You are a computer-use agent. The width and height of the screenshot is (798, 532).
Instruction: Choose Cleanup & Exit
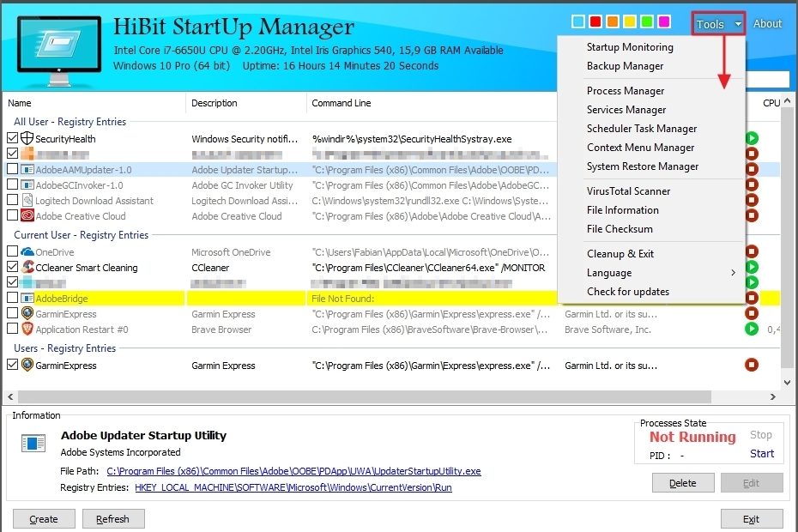tap(651, 253)
